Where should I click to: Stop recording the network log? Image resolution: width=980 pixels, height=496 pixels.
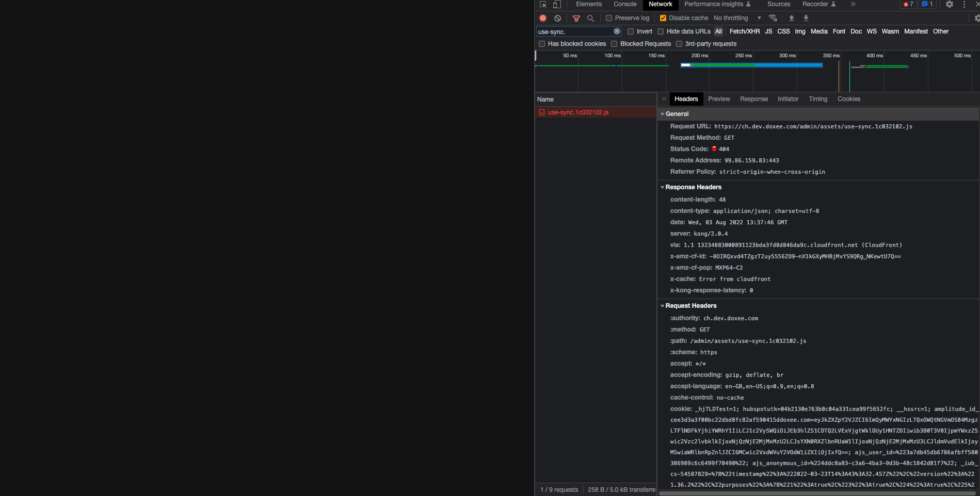tap(542, 18)
